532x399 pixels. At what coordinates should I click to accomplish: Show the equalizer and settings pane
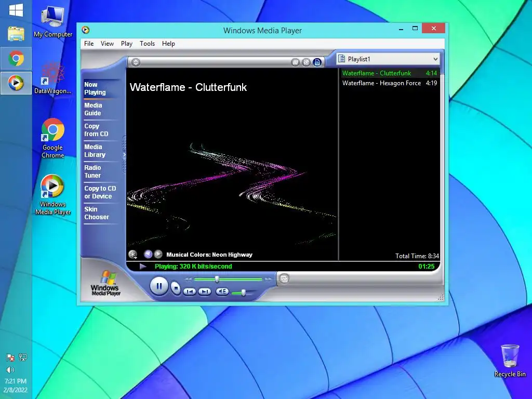click(306, 62)
